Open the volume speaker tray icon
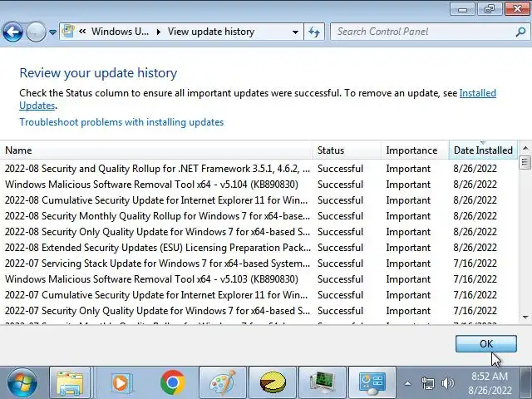This screenshot has width=532, height=399. (x=448, y=383)
